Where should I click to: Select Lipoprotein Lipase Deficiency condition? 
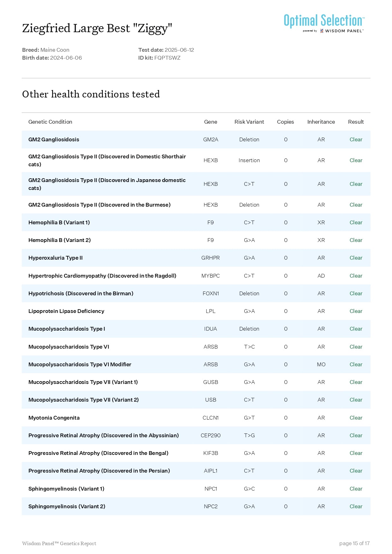point(66,311)
